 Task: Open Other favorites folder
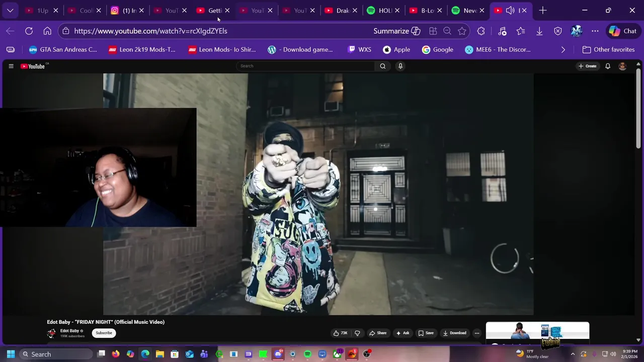[x=608, y=50]
